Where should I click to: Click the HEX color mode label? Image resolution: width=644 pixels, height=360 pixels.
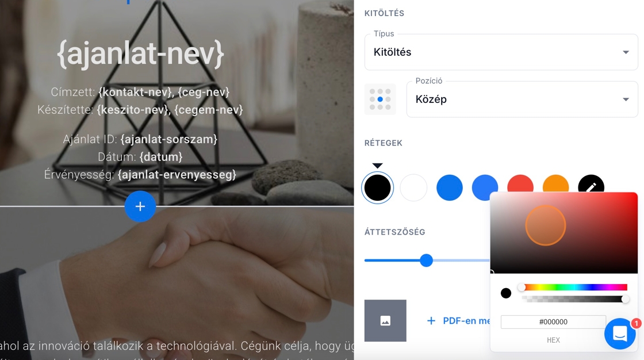(x=553, y=340)
